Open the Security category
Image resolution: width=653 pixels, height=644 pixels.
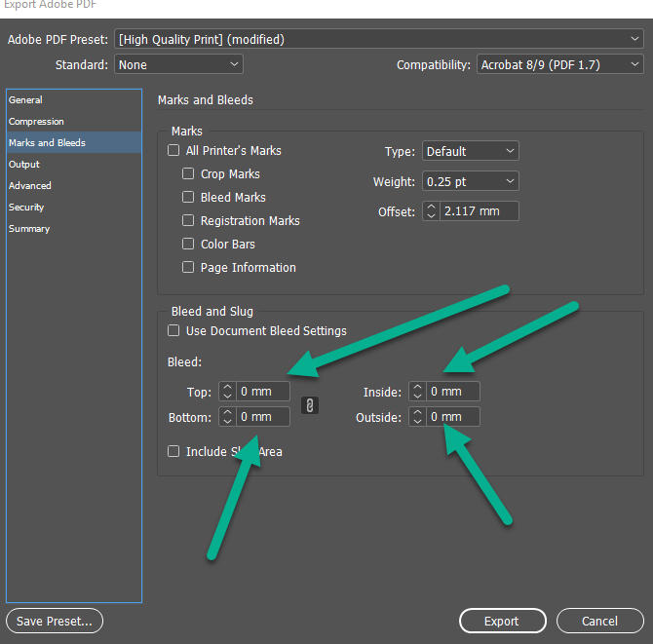coord(74,207)
